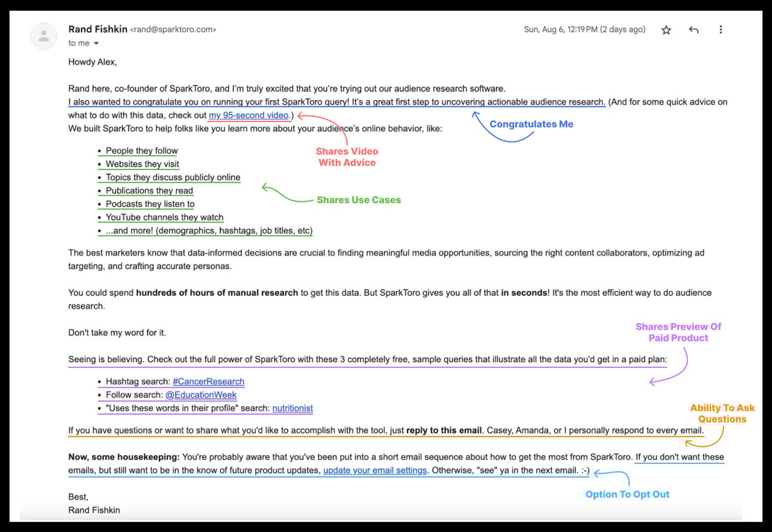772x532 pixels.
Task: Click the "Best," sign-off line
Action: click(x=78, y=497)
